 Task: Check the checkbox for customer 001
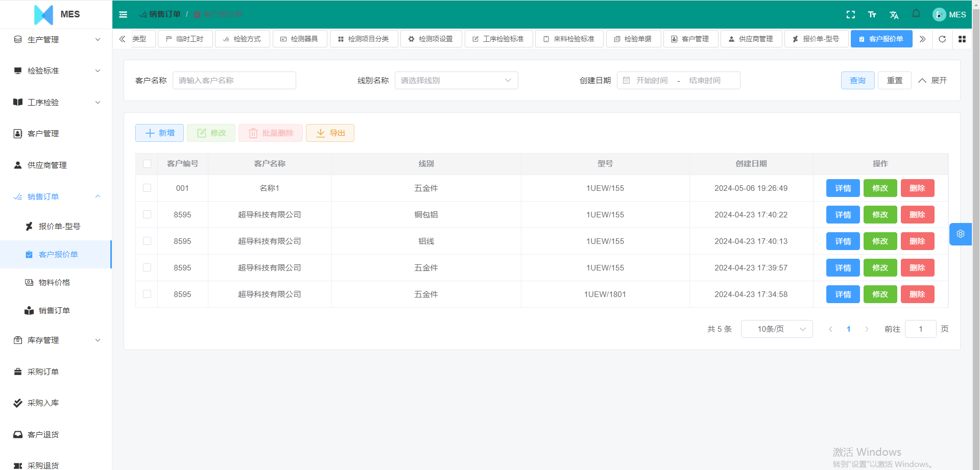coord(147,188)
